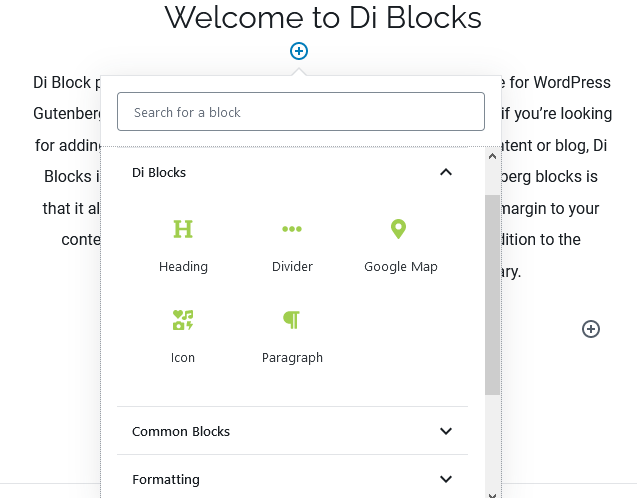Click the Di Blocks category label
Viewport: 637px width, 498px height.
(159, 173)
